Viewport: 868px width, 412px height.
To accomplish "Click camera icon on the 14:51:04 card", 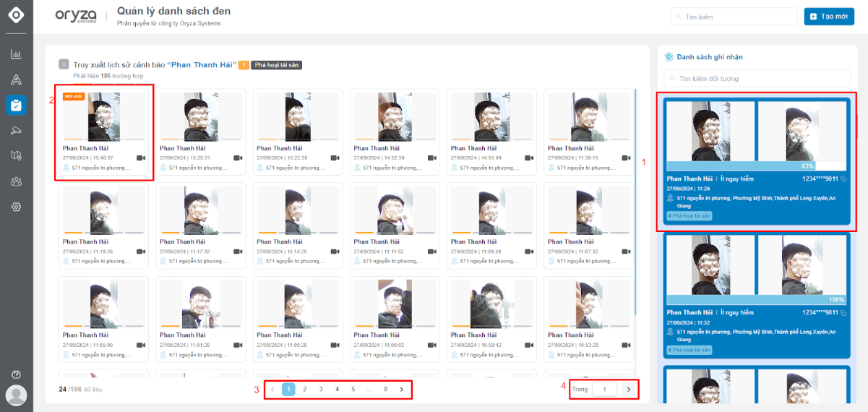I will (x=528, y=158).
